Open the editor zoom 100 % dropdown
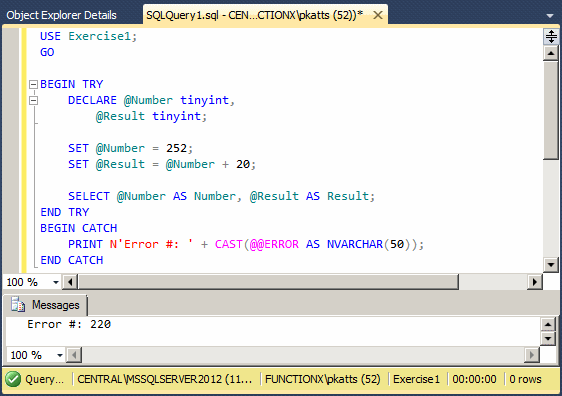The height and width of the screenshot is (396, 562). click(56, 282)
